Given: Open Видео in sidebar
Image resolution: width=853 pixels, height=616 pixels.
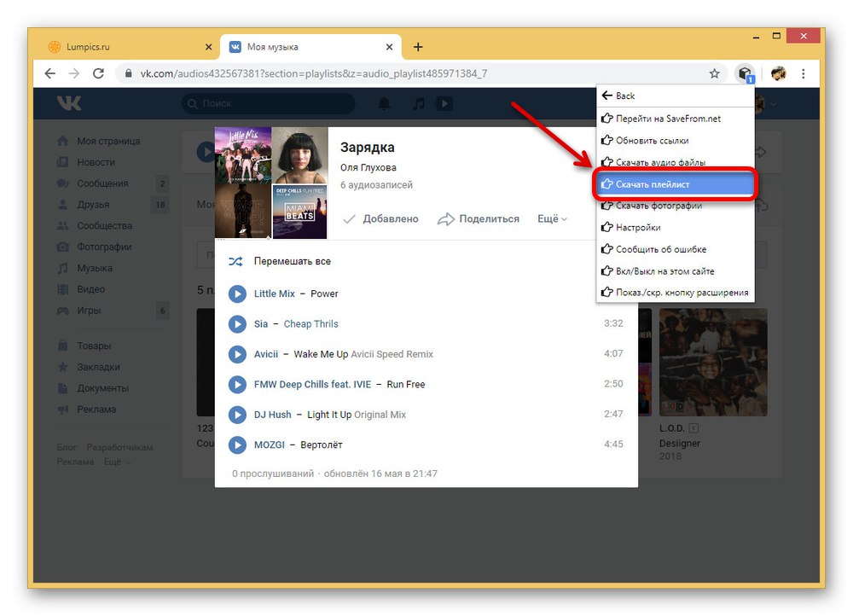Looking at the screenshot, I should 82,289.
